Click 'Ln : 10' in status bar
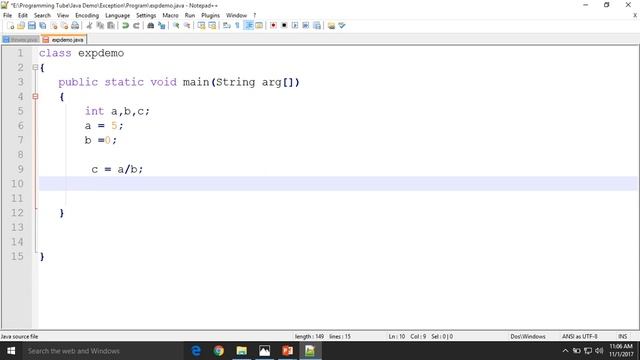Image resolution: width=640 pixels, height=360 pixels. point(397,337)
